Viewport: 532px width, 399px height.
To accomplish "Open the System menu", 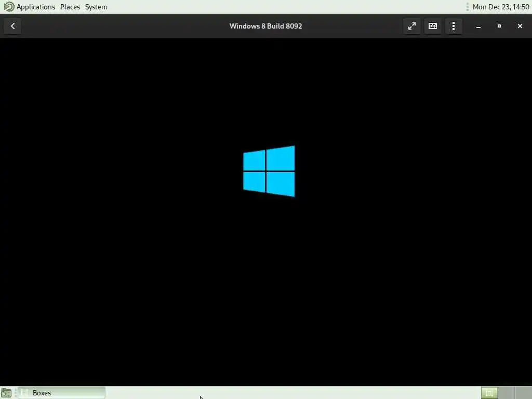I will 96,7.
